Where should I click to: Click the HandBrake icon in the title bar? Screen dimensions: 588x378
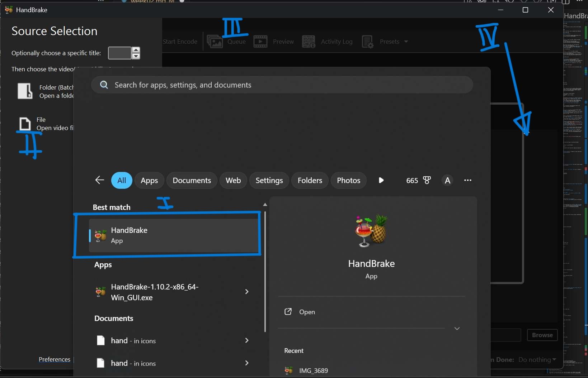9,10
